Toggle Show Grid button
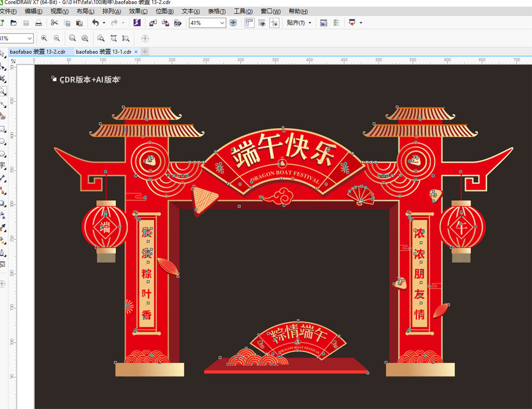The width and height of the screenshot is (532, 409). coord(262,22)
